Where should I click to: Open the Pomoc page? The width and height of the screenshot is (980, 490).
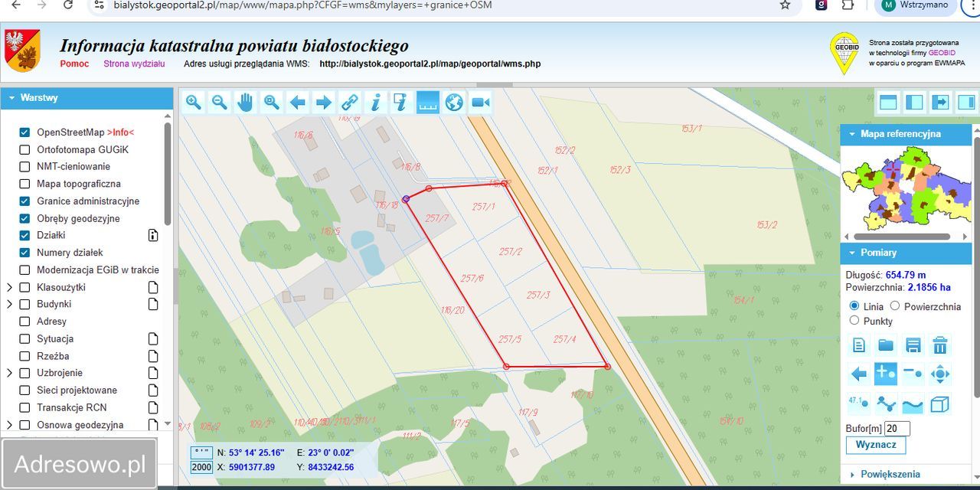click(x=74, y=64)
